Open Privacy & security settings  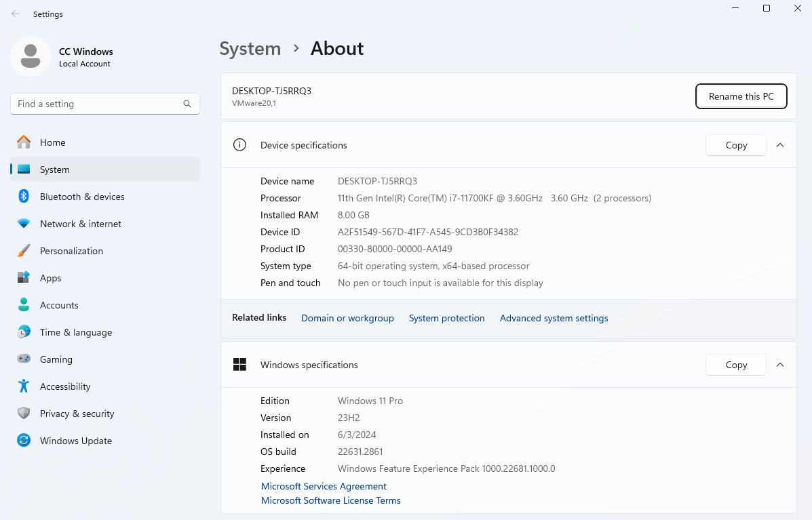pyautogui.click(x=105, y=414)
